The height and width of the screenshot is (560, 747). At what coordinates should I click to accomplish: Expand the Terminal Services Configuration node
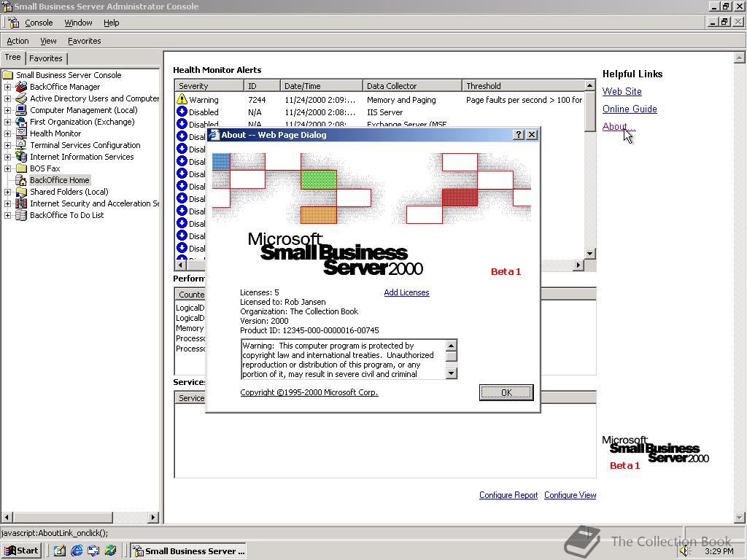[7, 145]
